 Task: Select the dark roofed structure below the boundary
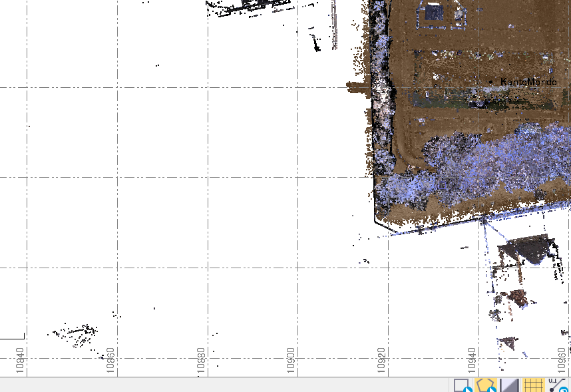pyautogui.click(x=527, y=248)
